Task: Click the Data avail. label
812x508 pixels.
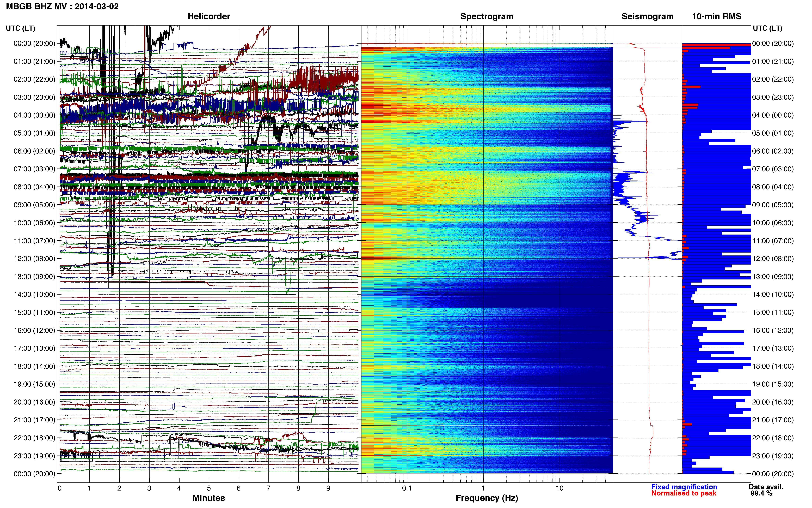Action: tap(766, 487)
